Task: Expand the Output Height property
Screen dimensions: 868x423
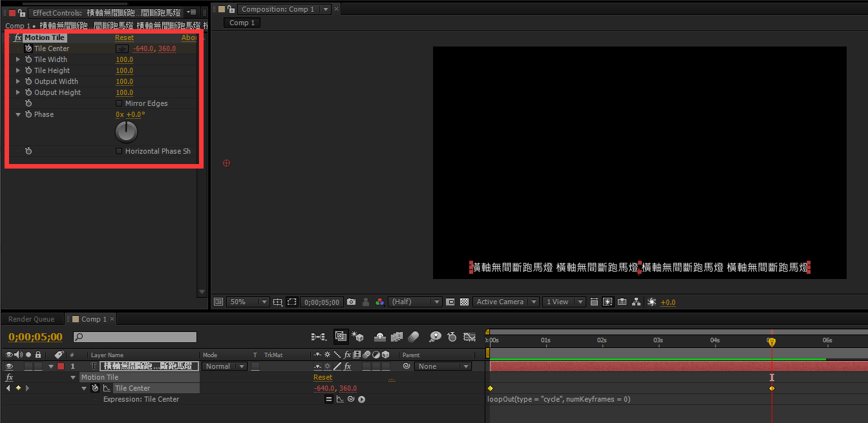Action: coord(18,92)
